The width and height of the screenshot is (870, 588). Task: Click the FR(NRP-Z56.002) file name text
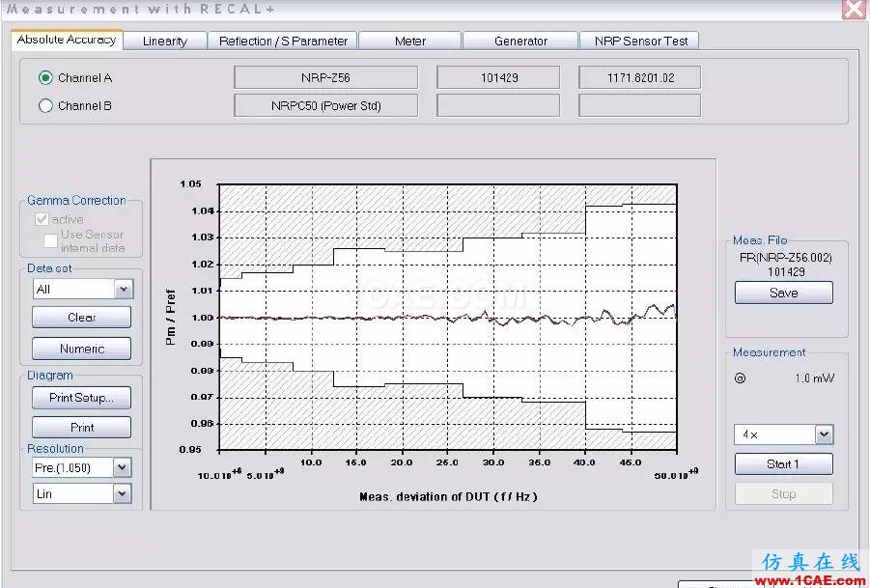tap(786, 258)
